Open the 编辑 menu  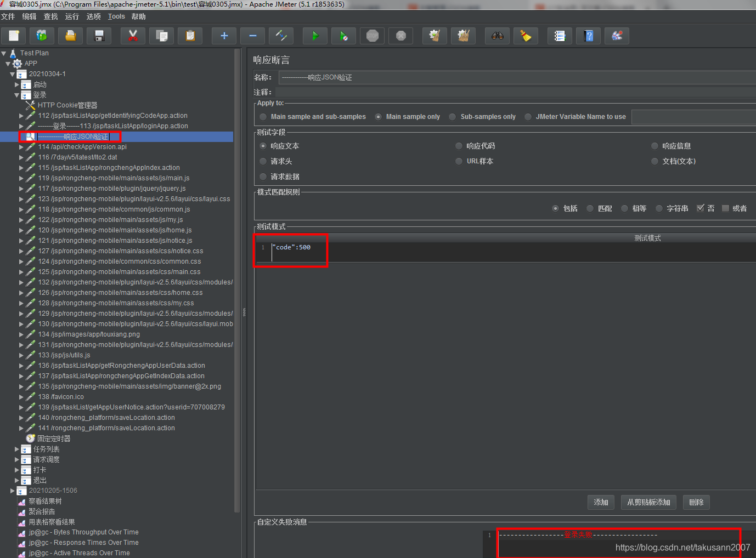coord(29,16)
